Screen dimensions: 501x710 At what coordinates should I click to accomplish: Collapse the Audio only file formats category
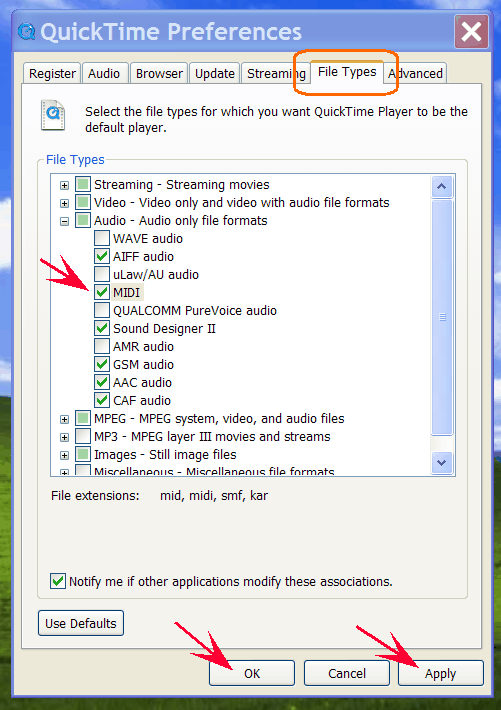pos(64,221)
